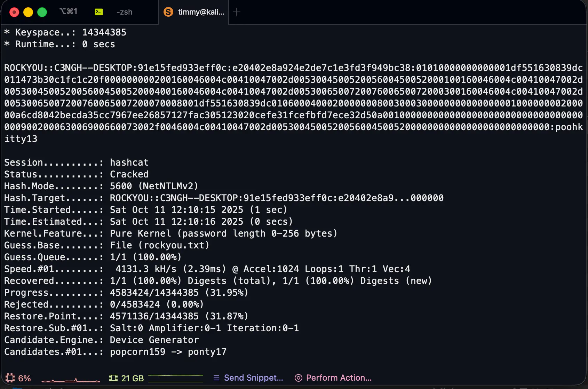Click the Status Cracked line in output
Screen dimensions: 588x389
point(77,174)
